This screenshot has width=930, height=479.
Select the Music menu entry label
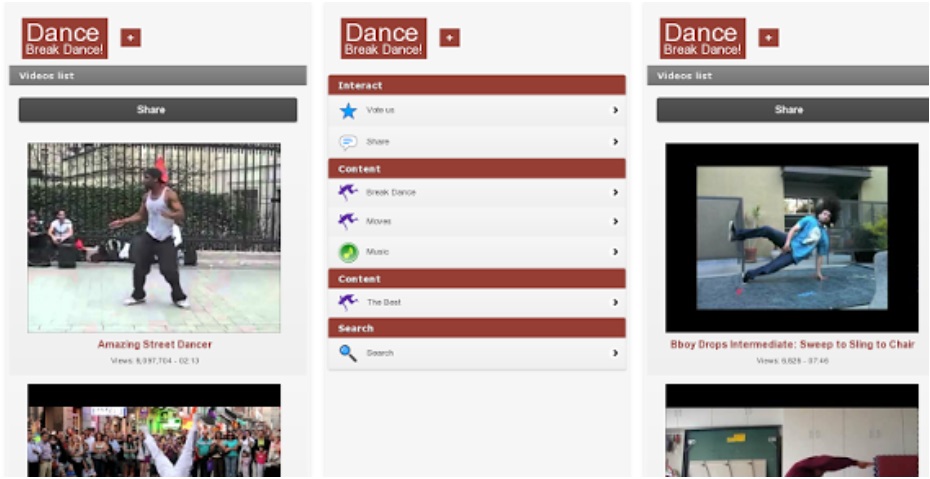(378, 252)
